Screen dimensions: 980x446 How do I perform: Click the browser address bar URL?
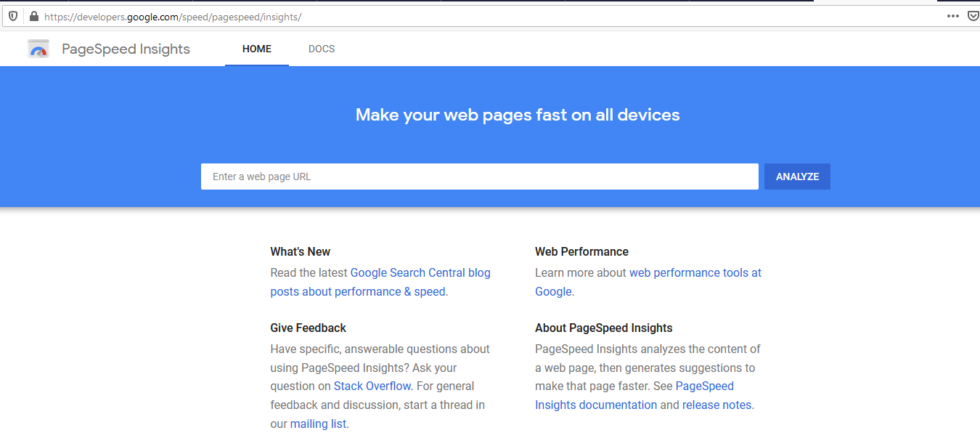click(x=173, y=16)
